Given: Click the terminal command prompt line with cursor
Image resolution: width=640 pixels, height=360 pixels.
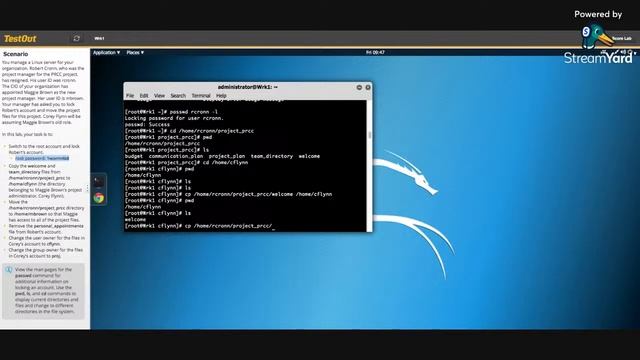Looking at the screenshot, I should point(200,226).
